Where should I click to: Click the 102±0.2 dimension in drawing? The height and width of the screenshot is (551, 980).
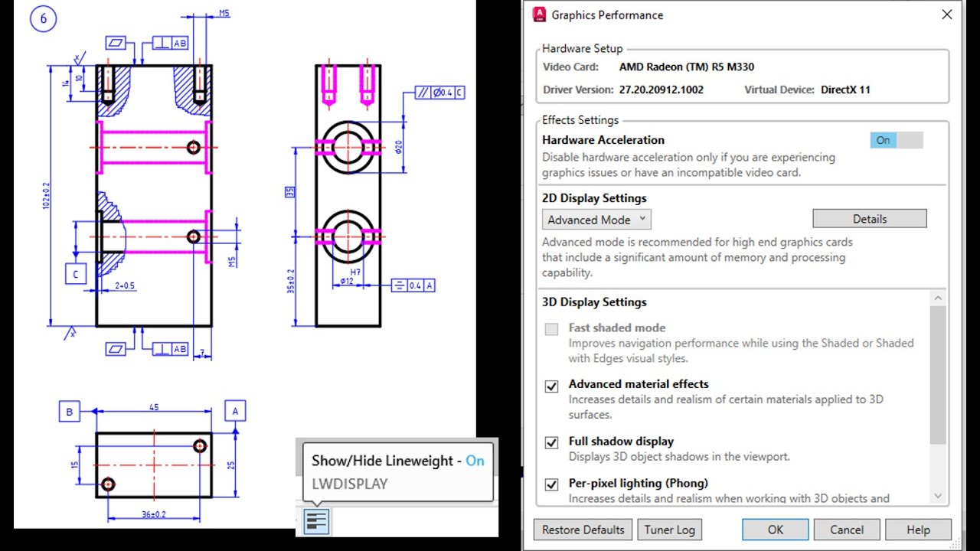(x=46, y=196)
